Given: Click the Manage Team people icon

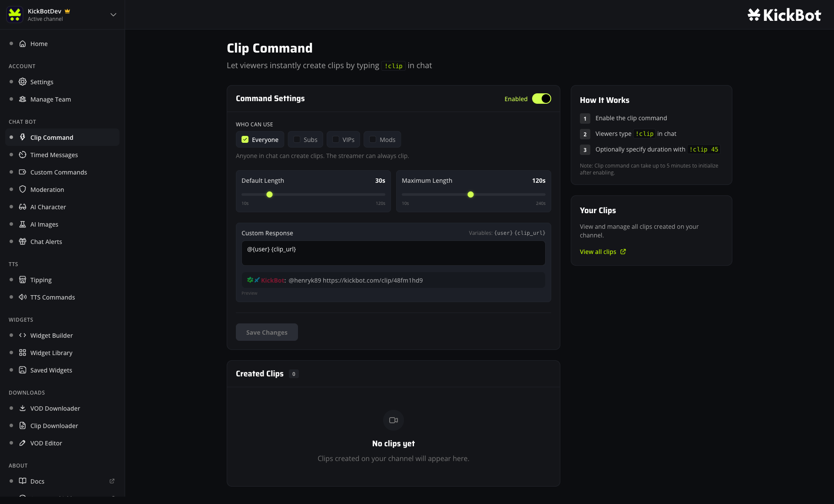Looking at the screenshot, I should click(23, 99).
